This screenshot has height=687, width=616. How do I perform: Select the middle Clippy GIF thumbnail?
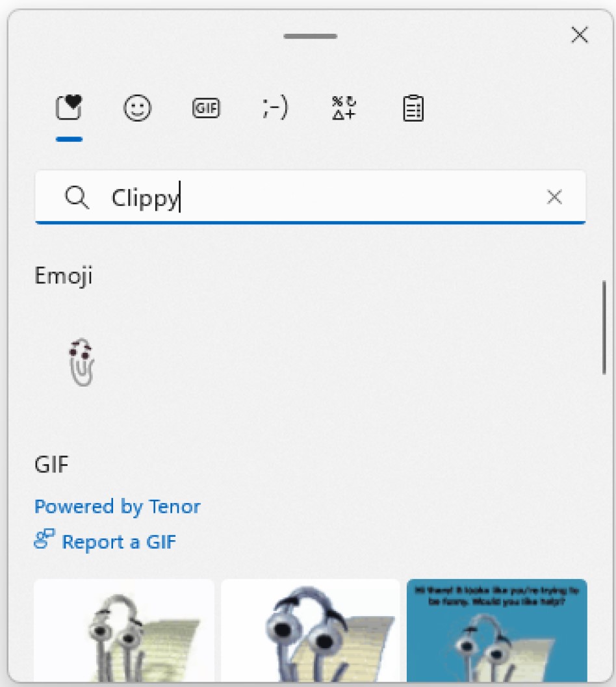(311, 629)
